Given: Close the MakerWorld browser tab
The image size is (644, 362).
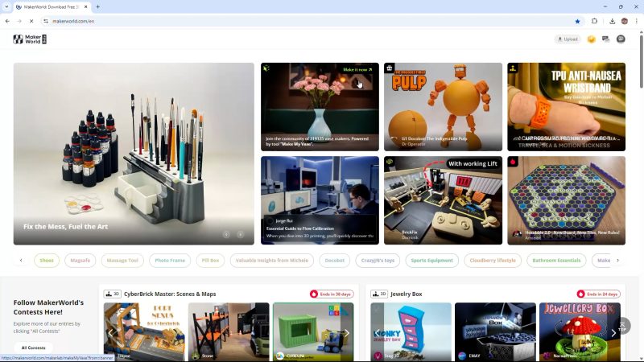Looking at the screenshot, I should point(86,7).
